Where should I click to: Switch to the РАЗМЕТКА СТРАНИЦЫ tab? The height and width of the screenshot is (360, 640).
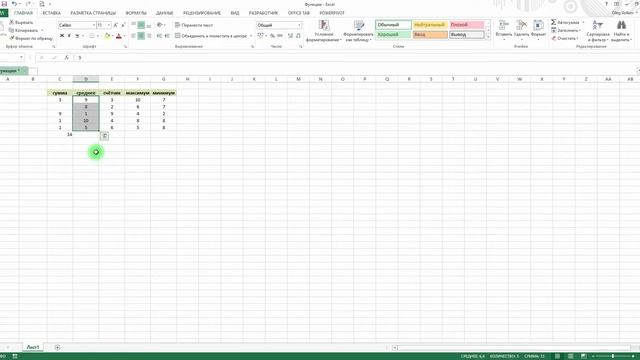(x=93, y=13)
